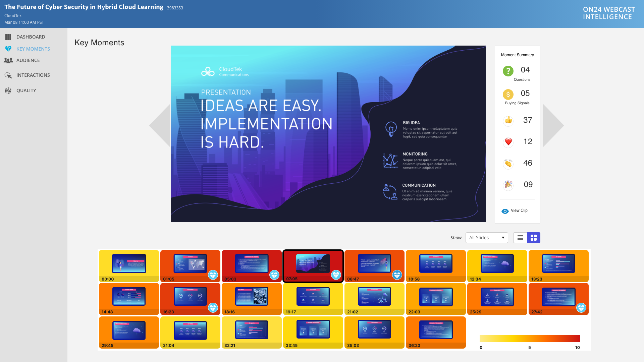644x362 pixels.
Task: Open the All Slides dropdown
Action: 487,238
